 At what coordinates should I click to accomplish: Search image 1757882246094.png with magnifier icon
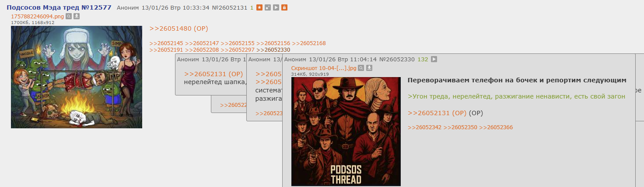[69, 16]
